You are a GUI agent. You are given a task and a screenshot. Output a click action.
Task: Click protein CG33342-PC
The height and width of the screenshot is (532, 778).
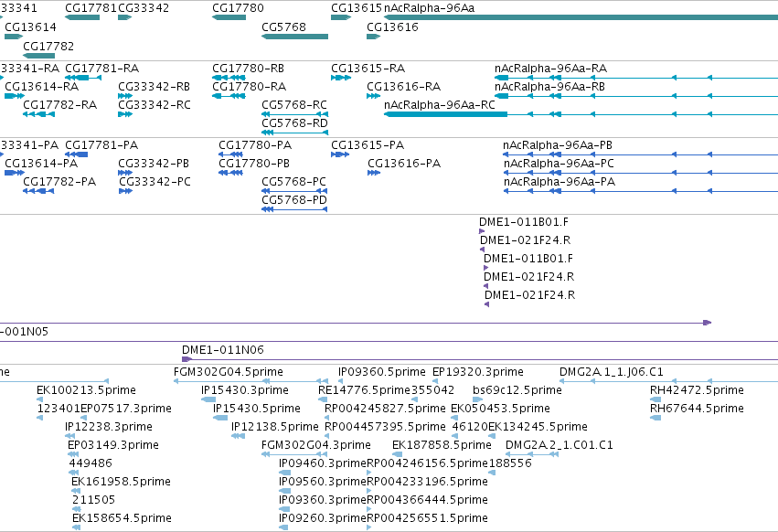[155, 182]
